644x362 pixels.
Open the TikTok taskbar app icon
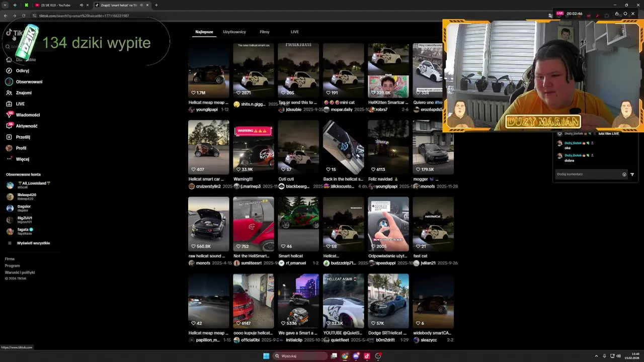pyautogui.click(x=367, y=356)
